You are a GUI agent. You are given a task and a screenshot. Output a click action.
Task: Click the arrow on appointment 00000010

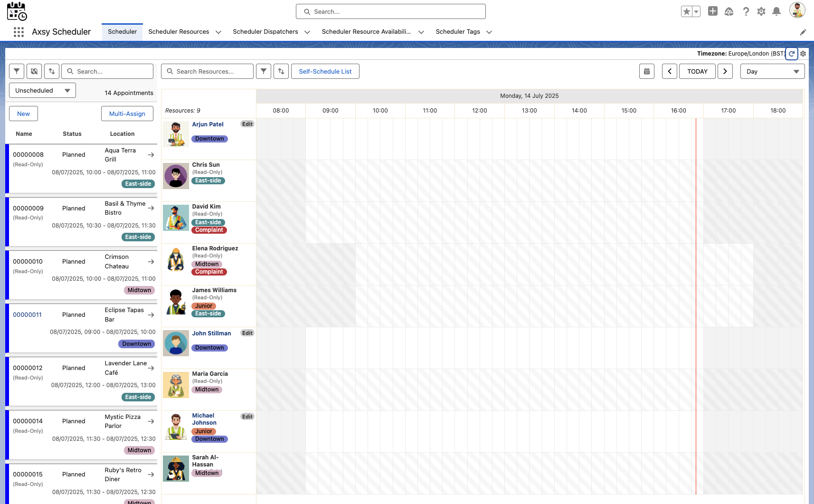pos(151,262)
